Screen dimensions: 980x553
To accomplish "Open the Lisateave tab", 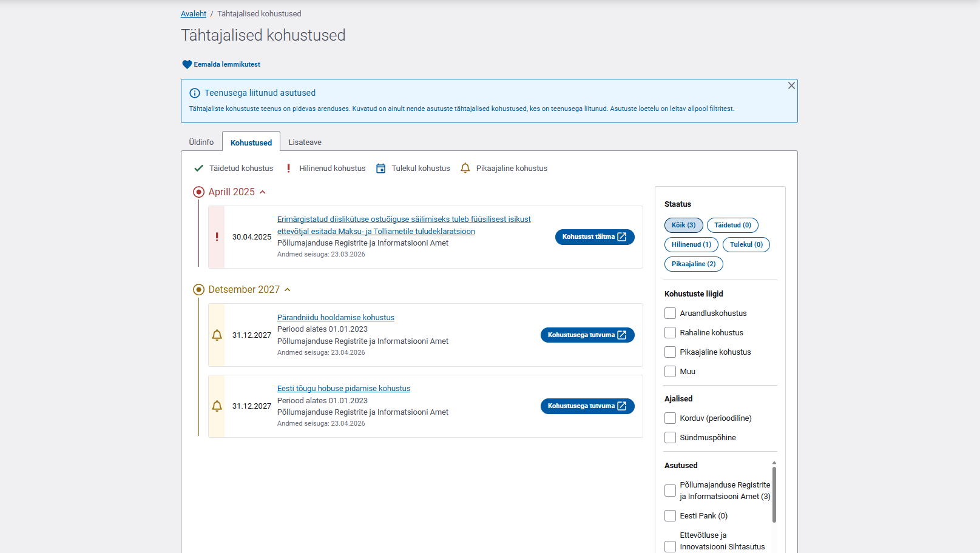I will coord(305,141).
